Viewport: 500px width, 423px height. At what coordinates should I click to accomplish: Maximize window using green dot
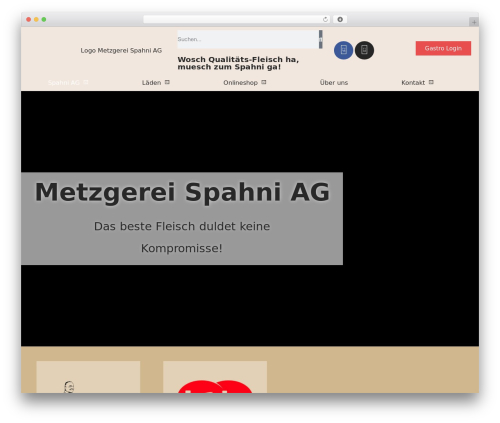(44, 19)
